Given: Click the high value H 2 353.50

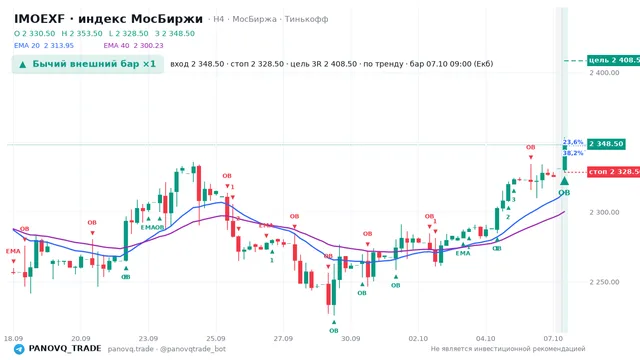Looking at the screenshot, I should pyautogui.click(x=82, y=33).
